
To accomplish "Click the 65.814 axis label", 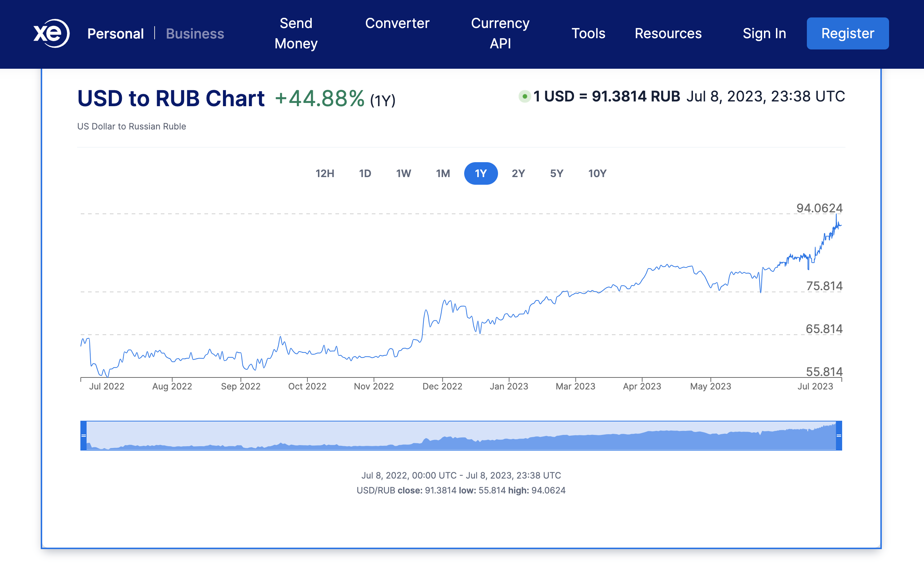I will [824, 329].
